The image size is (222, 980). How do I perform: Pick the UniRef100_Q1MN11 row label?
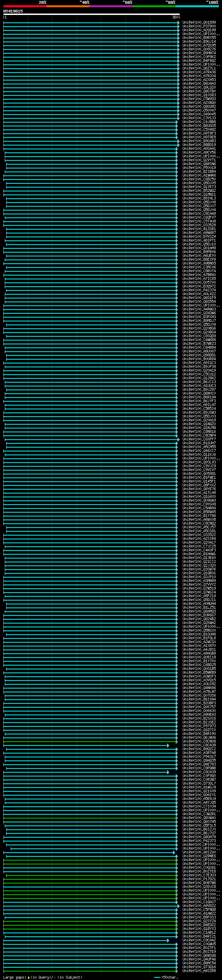pos(199,194)
